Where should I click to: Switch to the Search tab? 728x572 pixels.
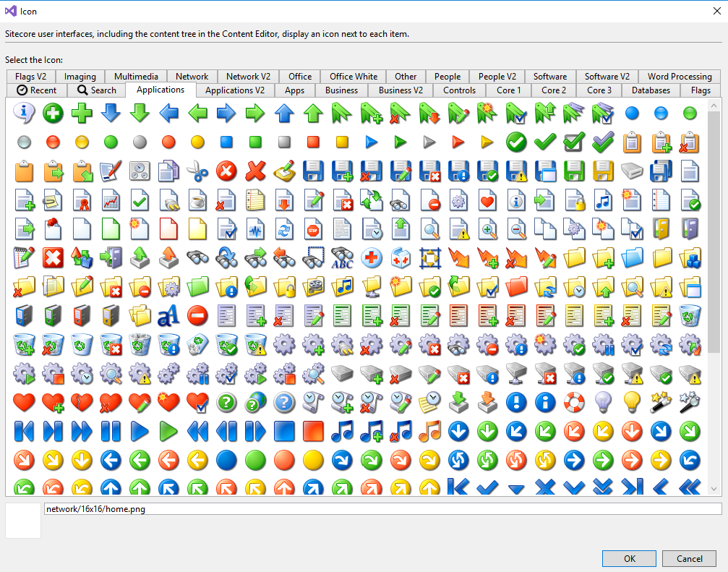click(96, 90)
